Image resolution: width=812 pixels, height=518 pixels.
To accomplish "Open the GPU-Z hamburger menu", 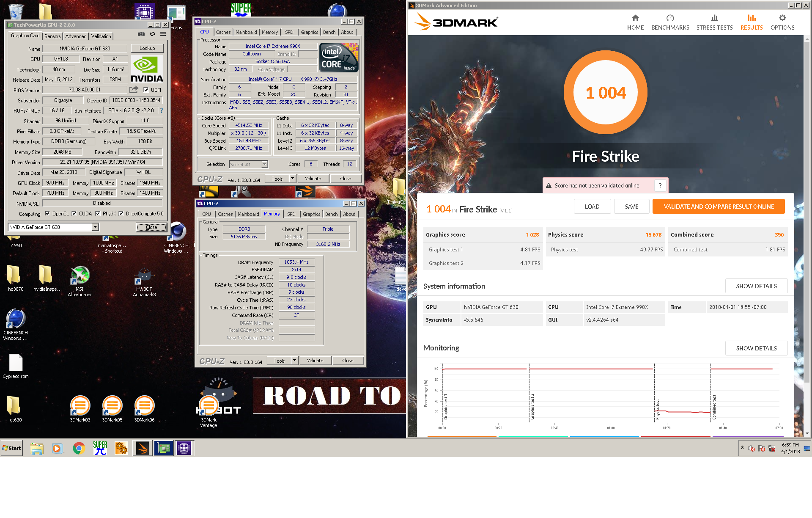I will point(163,34).
